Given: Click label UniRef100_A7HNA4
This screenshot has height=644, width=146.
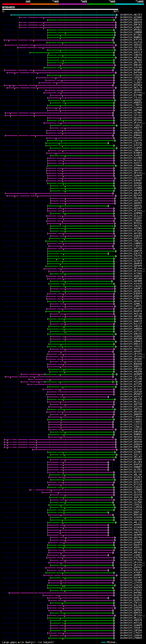Looking at the screenshot, I should coord(131,166).
